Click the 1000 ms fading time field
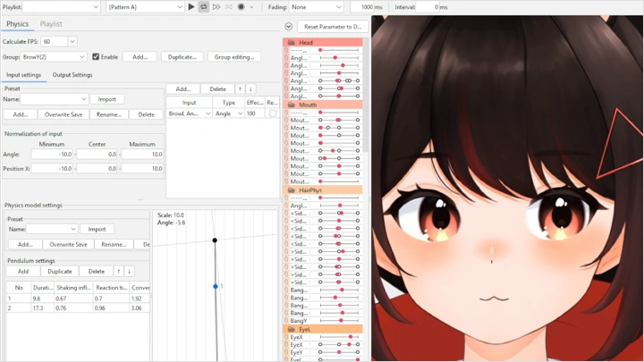 click(x=362, y=7)
